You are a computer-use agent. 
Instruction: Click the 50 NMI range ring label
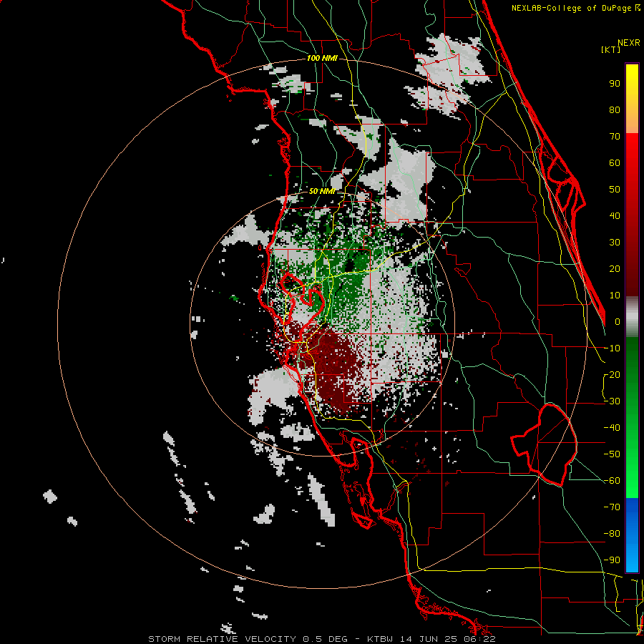322,191
